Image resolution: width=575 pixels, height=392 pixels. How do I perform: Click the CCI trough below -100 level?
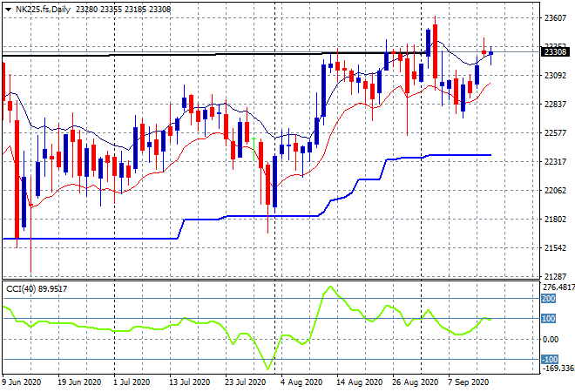(267, 368)
